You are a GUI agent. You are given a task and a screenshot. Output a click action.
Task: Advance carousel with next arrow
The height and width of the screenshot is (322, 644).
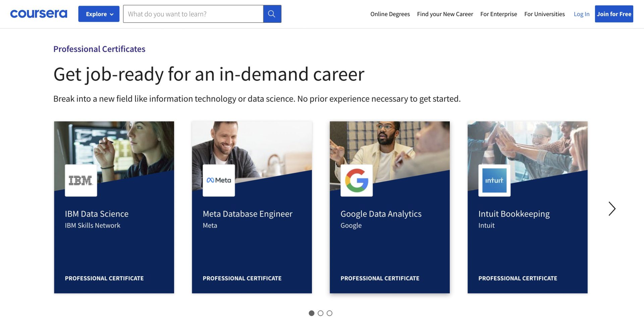coord(612,209)
